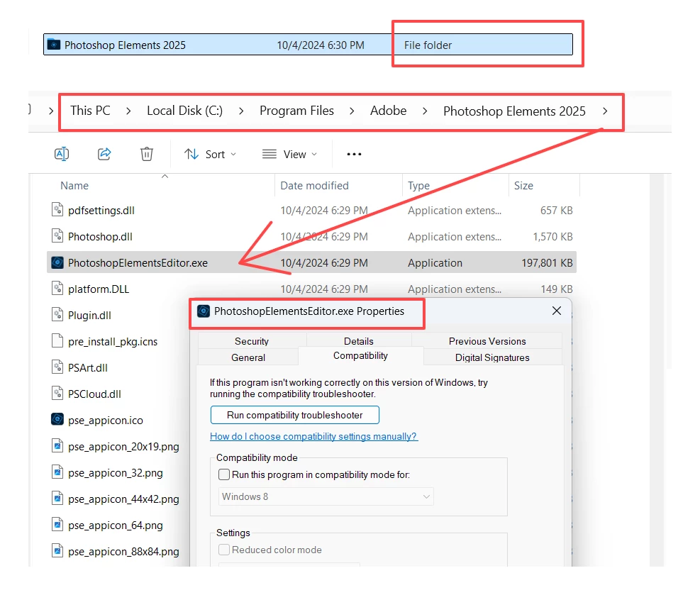
Task: Click pre_install_pkg.icns file icon
Action: pos(57,341)
